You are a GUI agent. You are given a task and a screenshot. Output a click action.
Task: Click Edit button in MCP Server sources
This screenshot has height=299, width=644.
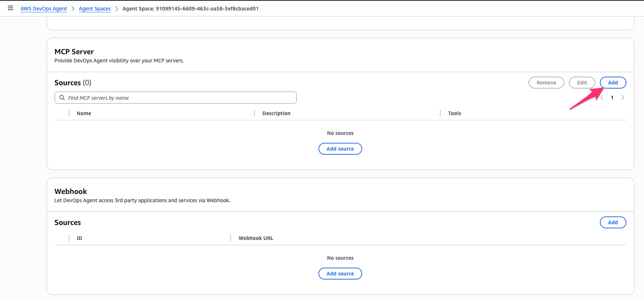click(582, 83)
